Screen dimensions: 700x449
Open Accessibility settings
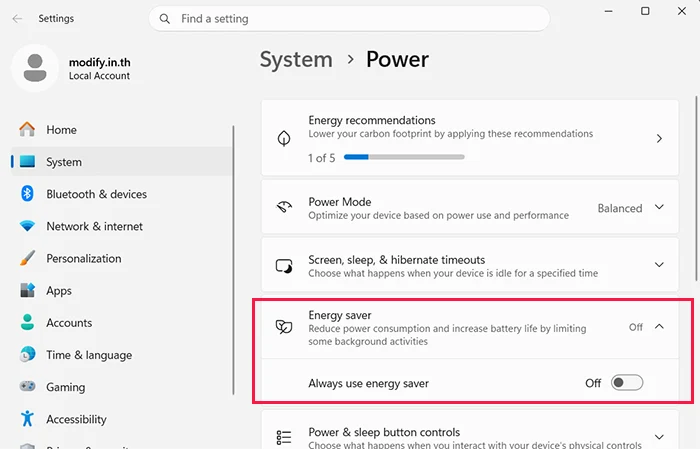pyautogui.click(x=121, y=419)
